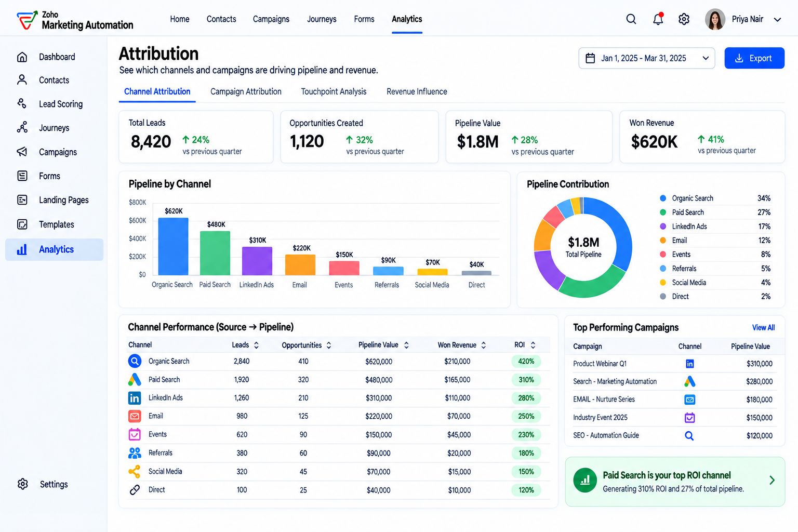Expand the Paid Search ROI insight chevron

tap(772, 480)
